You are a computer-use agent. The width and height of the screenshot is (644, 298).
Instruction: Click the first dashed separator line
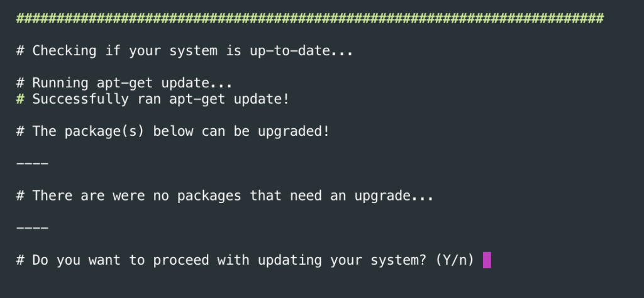point(33,163)
